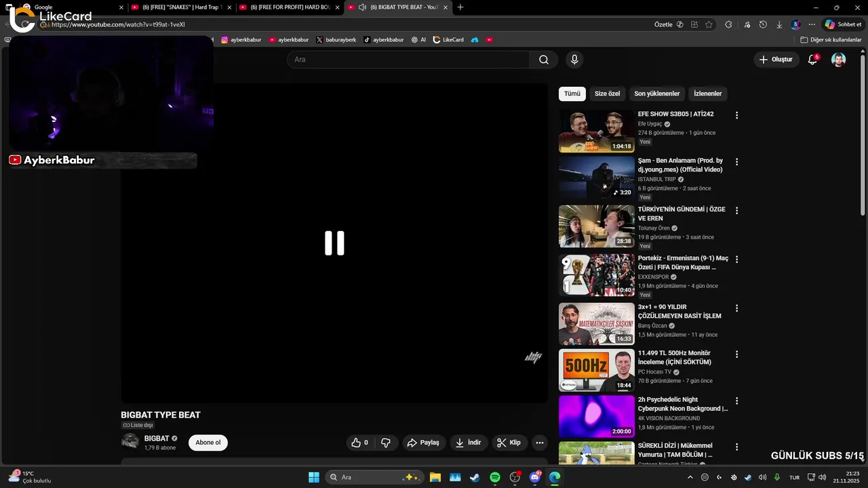Viewport: 868px width, 488px height.
Task: Open Diğer sık kullanılanlar folder
Action: (x=831, y=40)
